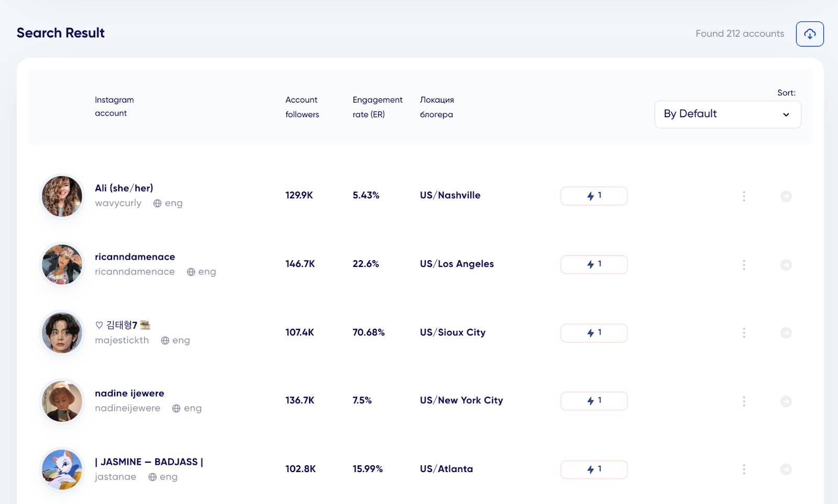838x504 pixels.
Task: Click lightning button in US/Sioux City row
Action: 594,333
